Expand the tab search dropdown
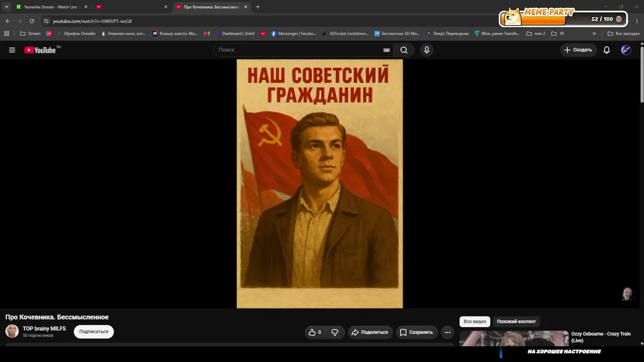This screenshot has height=362, width=644. (x=7, y=7)
